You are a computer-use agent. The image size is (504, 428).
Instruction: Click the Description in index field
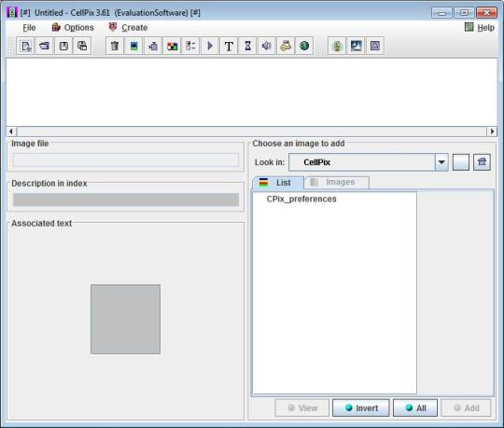coord(126,200)
